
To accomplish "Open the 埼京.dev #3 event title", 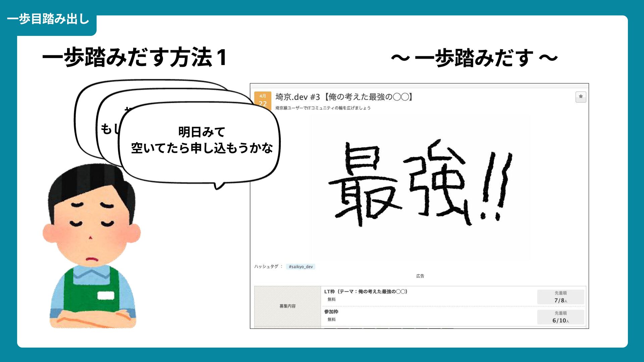I will 344,97.
